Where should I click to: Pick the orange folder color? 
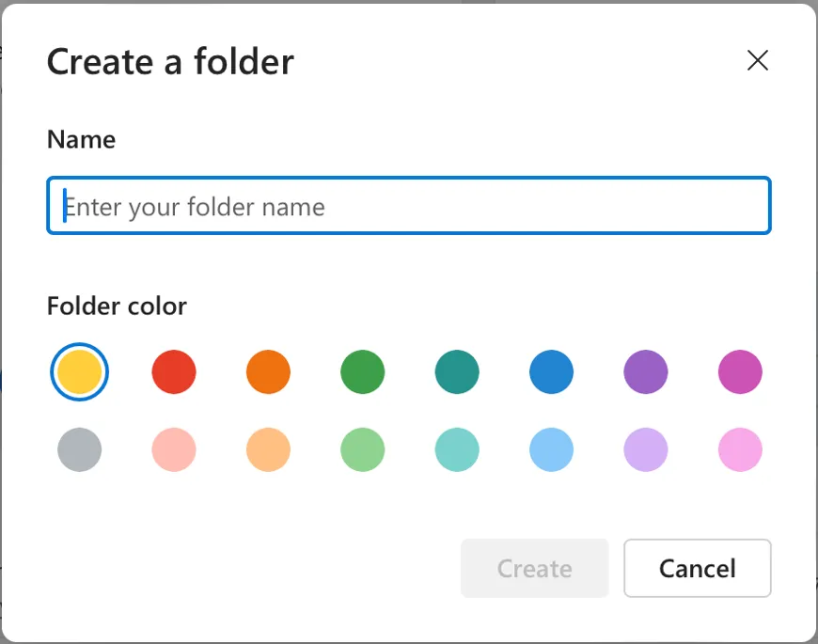[x=269, y=372]
